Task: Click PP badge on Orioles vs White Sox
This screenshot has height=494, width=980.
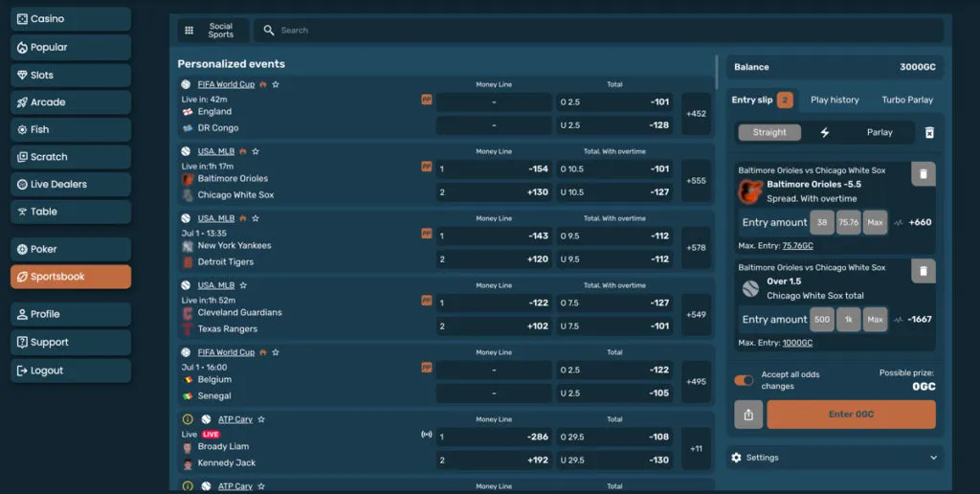Action: pyautogui.click(x=427, y=167)
